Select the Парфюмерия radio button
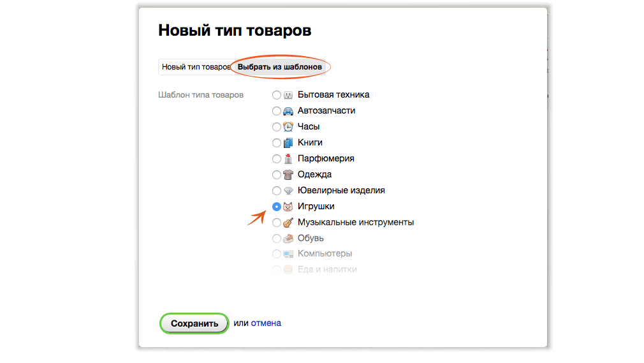This screenshot has height=363, width=644. [x=277, y=159]
